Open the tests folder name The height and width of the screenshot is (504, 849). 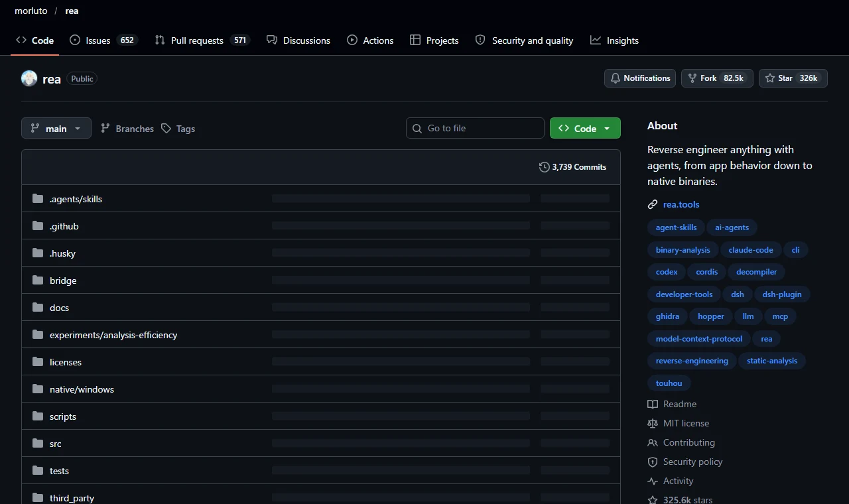coord(59,471)
